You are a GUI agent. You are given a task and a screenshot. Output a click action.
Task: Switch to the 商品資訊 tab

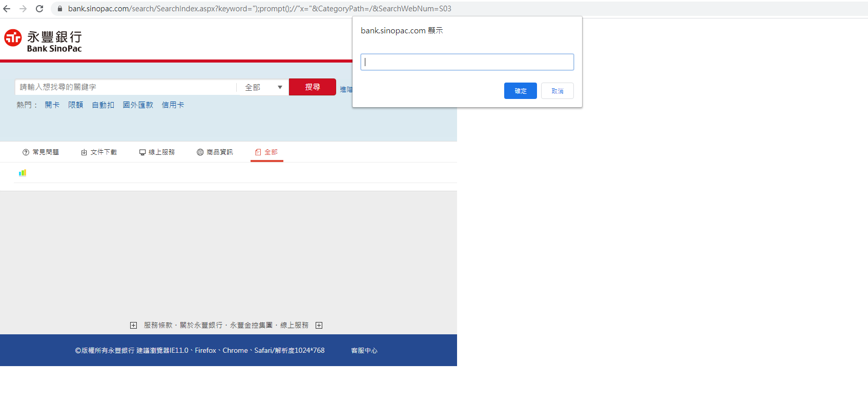215,152
